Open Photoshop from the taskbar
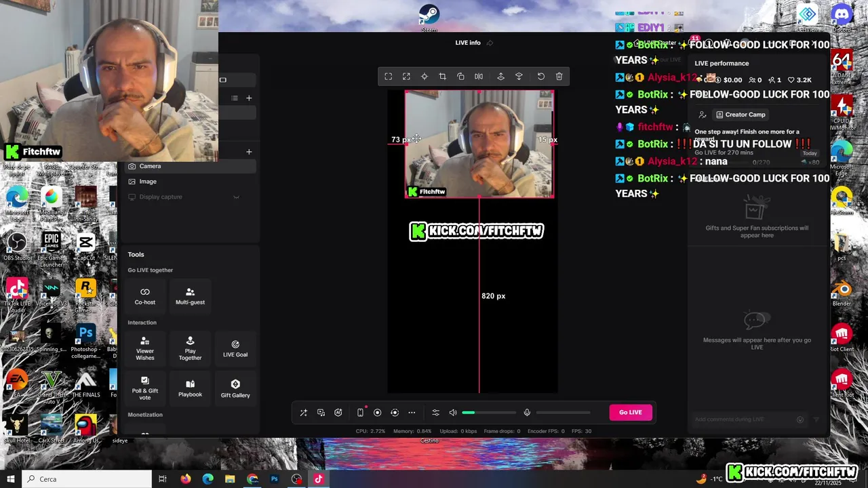868x488 pixels. (x=275, y=479)
